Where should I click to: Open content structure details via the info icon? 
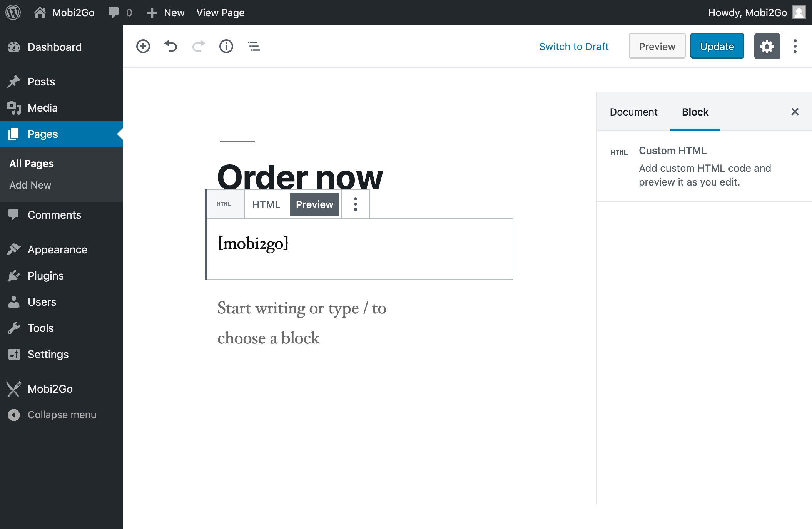[x=226, y=46]
